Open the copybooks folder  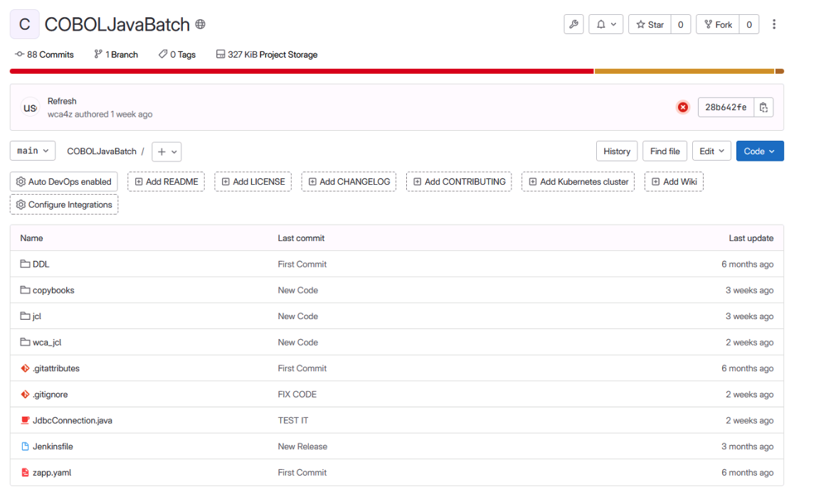(x=53, y=290)
